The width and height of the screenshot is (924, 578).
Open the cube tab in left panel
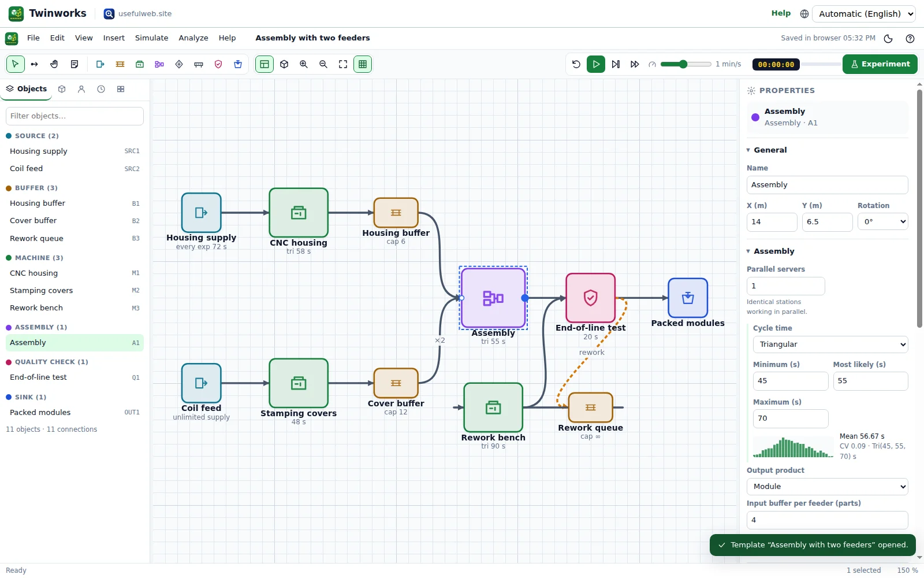pyautogui.click(x=62, y=89)
